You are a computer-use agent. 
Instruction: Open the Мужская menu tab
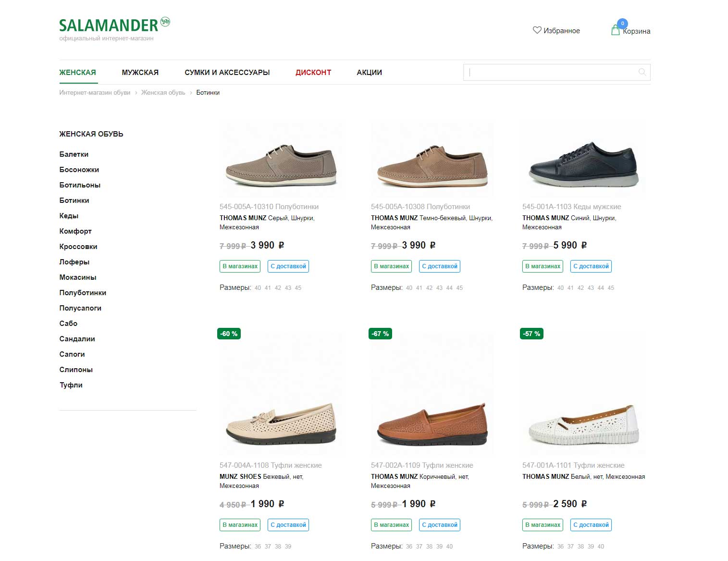tap(140, 73)
